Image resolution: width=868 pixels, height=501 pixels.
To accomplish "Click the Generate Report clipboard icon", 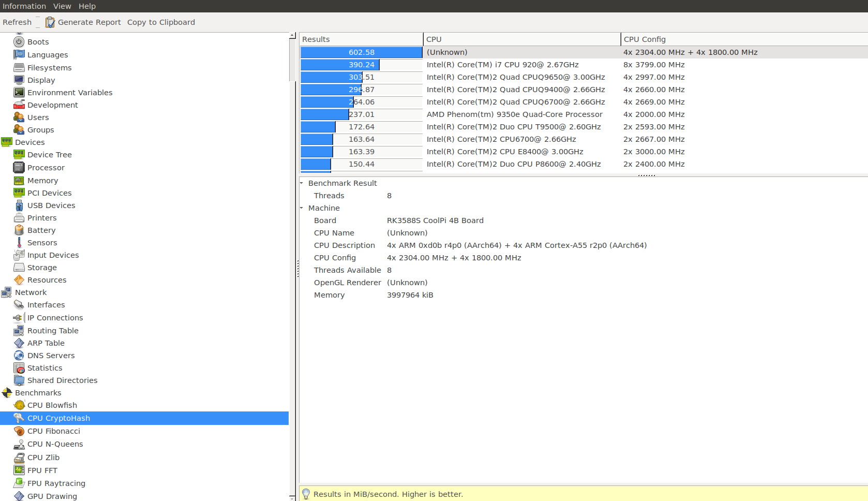I will click(x=50, y=22).
